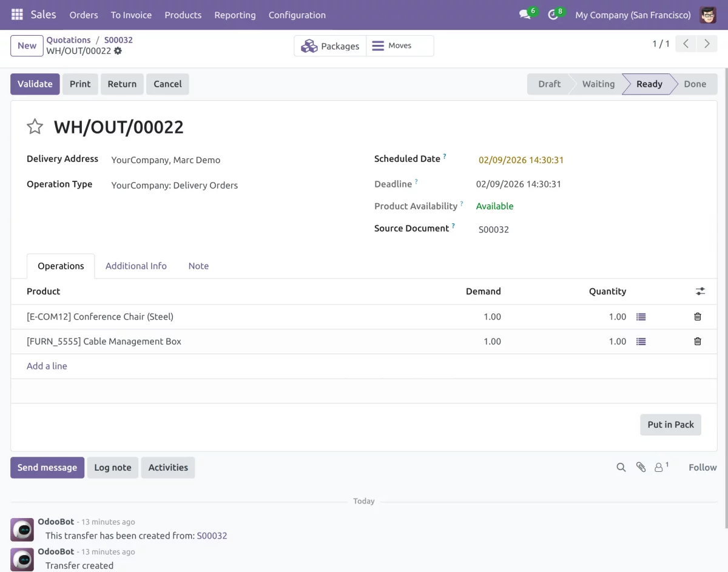The width and height of the screenshot is (728, 572).
Task: Switch to the Additional Info tab
Action: [136, 266]
